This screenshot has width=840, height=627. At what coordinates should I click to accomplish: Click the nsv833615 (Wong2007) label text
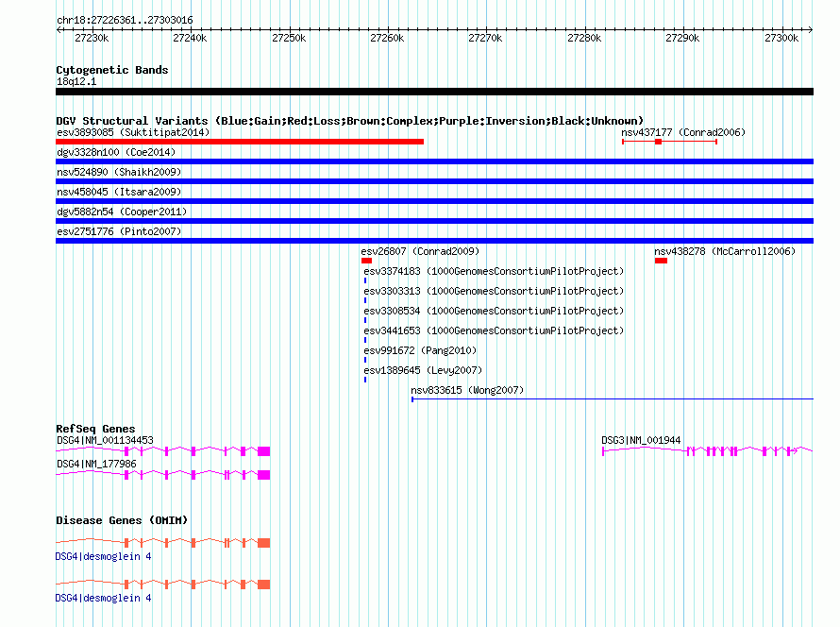click(467, 390)
